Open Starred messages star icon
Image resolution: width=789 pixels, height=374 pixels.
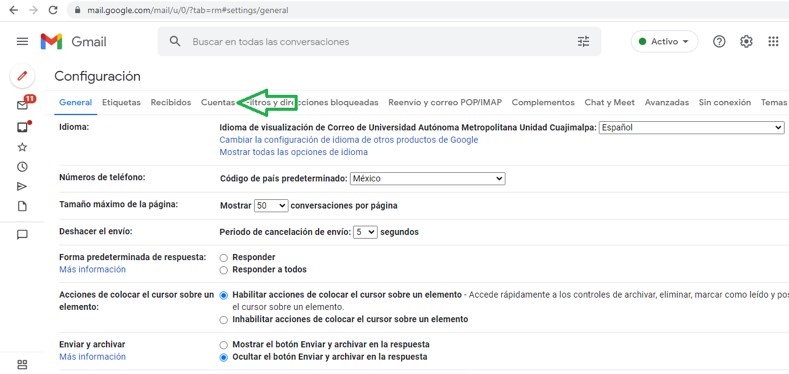[22, 147]
